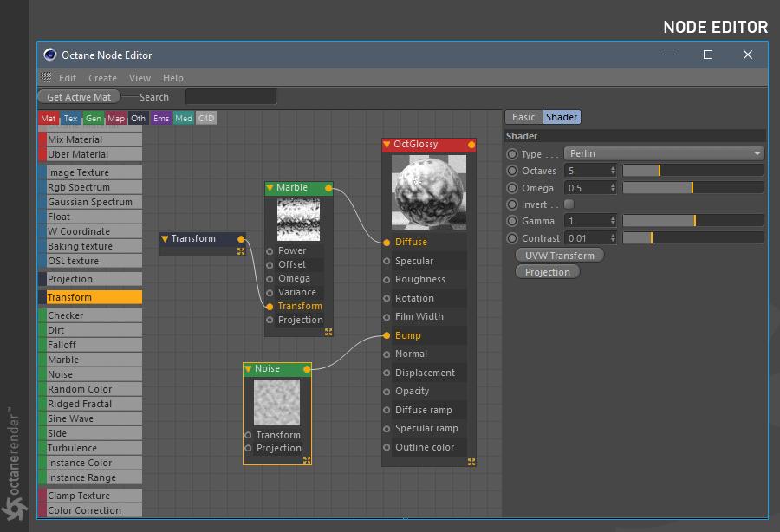
Task: Click the resize corner icon on OctGlossy node
Action: (471, 462)
